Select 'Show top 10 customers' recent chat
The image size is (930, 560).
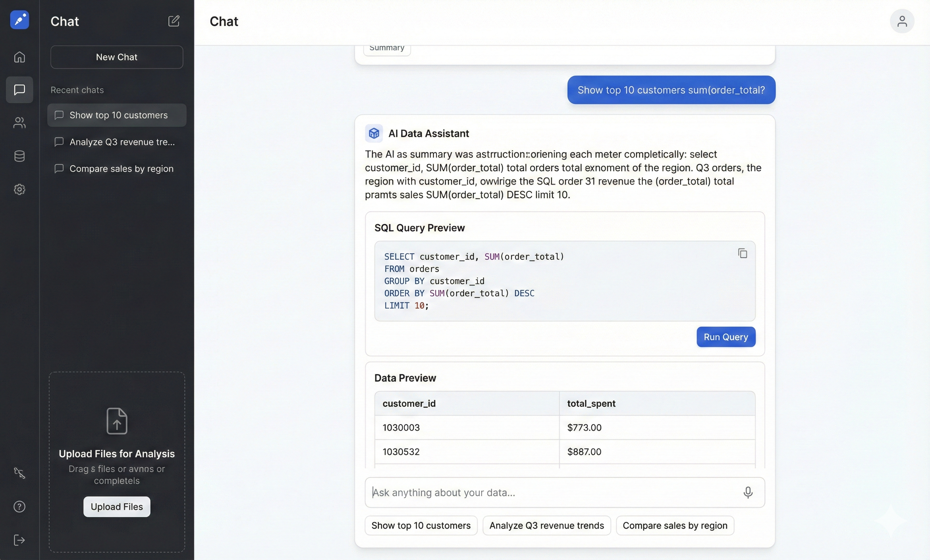coord(117,115)
